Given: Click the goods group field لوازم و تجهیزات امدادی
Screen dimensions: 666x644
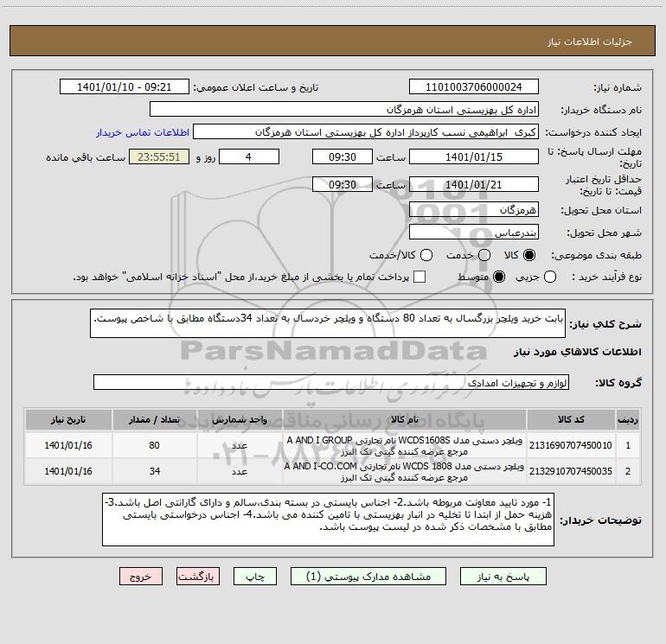Looking at the screenshot, I should tap(331, 382).
